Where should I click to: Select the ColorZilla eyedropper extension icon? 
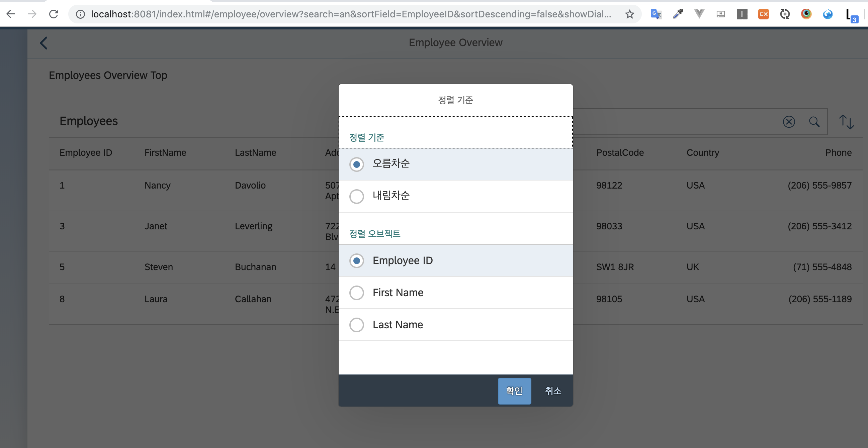point(677,14)
